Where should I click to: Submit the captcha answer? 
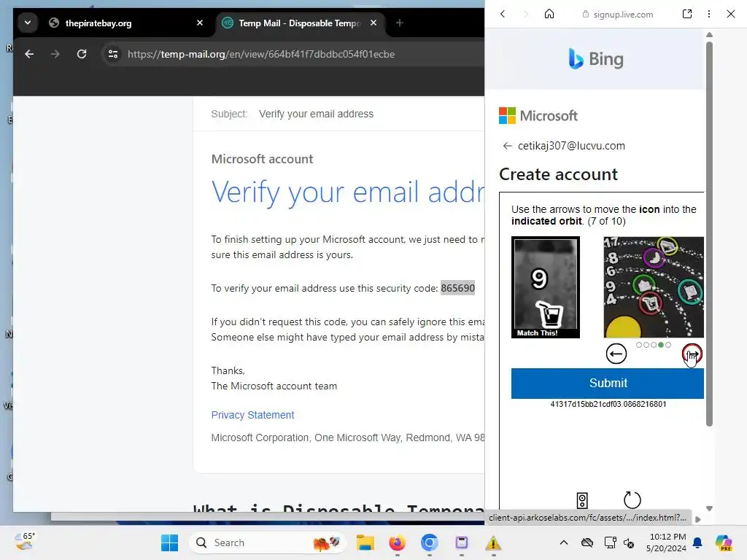tap(608, 383)
